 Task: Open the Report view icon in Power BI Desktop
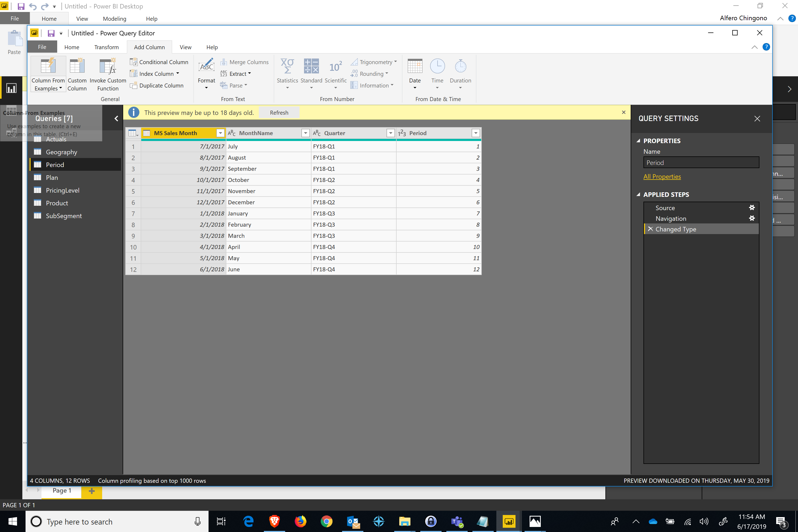(11, 89)
